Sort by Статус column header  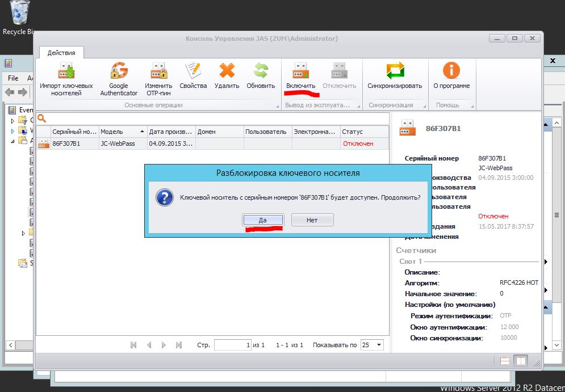(x=365, y=132)
